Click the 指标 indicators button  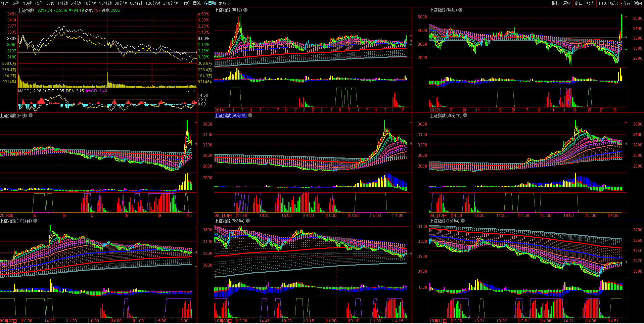556,3
